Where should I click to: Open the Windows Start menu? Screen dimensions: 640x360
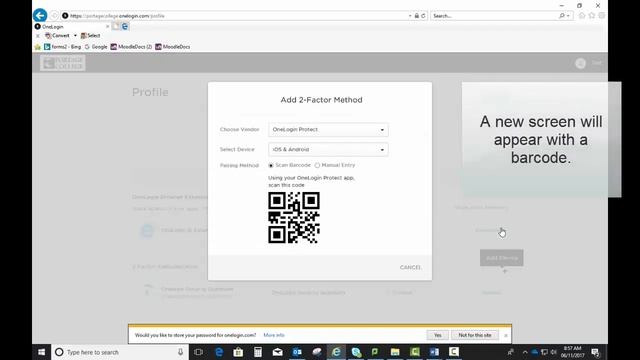[x=42, y=352]
